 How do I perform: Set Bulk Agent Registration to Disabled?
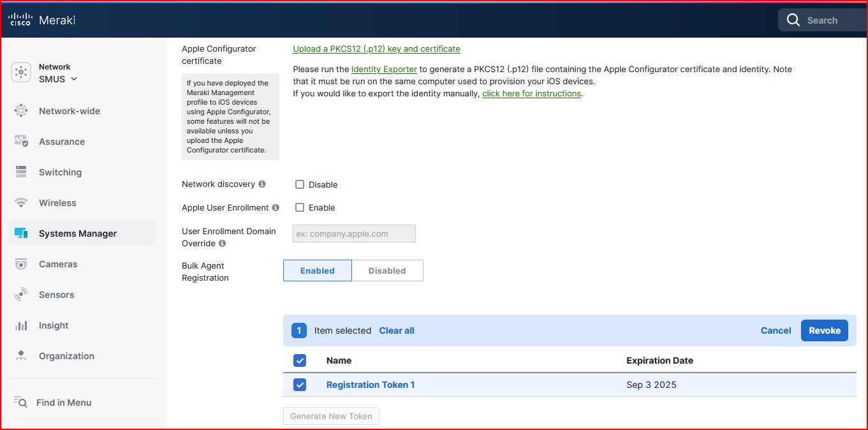pos(387,271)
